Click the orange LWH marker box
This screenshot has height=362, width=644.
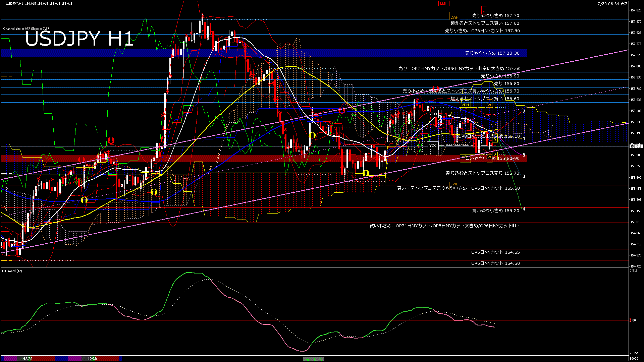(x=454, y=17)
